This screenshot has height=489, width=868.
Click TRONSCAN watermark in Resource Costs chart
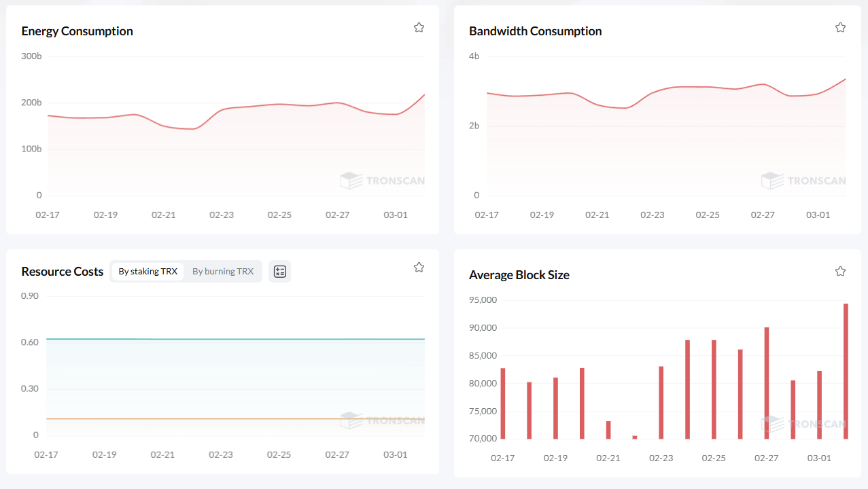click(x=382, y=420)
